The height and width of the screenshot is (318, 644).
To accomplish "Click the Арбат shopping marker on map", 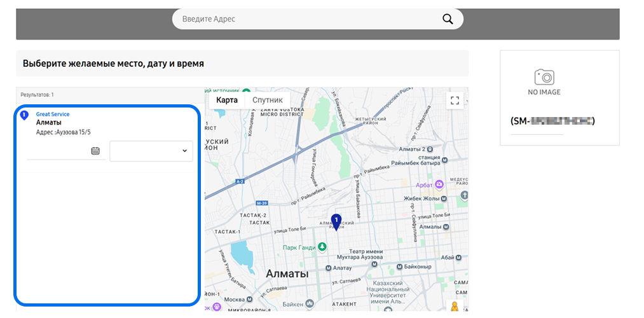I will point(439,185).
